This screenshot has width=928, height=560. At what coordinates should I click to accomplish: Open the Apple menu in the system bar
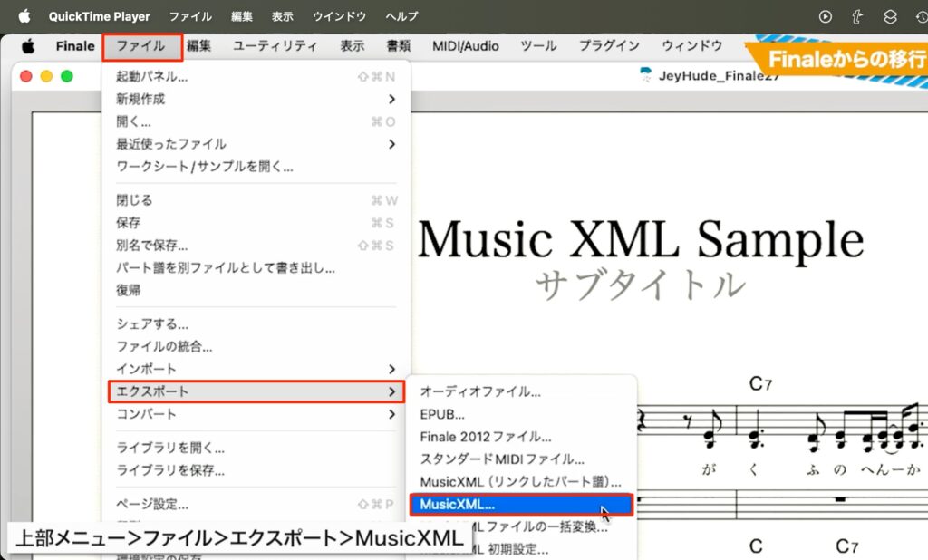24,14
